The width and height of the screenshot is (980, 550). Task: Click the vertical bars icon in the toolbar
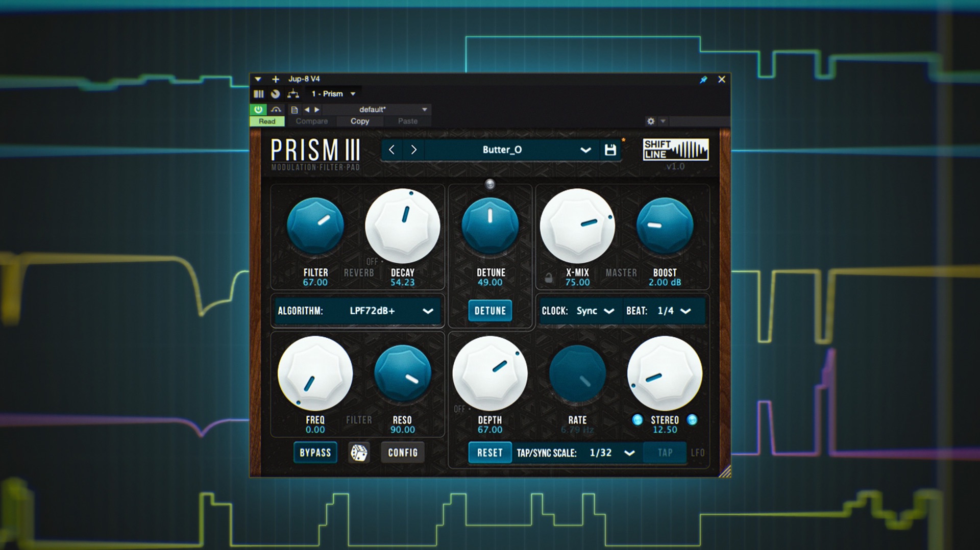[259, 93]
